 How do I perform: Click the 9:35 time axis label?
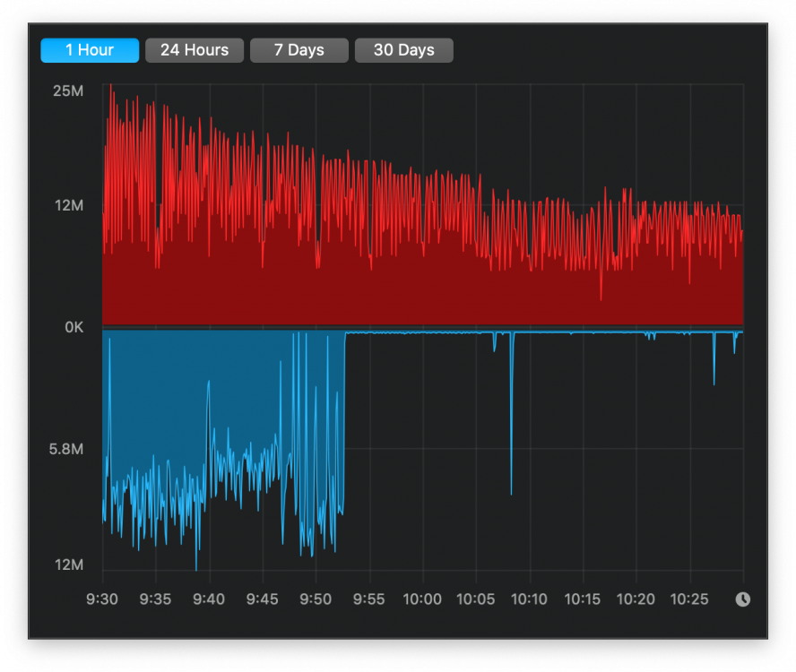tap(155, 599)
